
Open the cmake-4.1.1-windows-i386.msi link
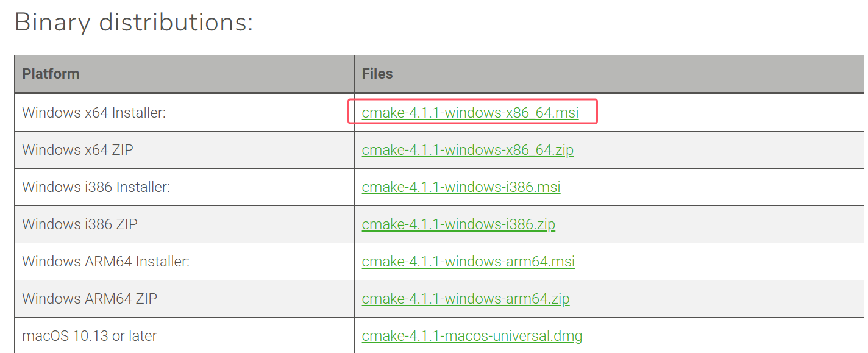pos(461,187)
